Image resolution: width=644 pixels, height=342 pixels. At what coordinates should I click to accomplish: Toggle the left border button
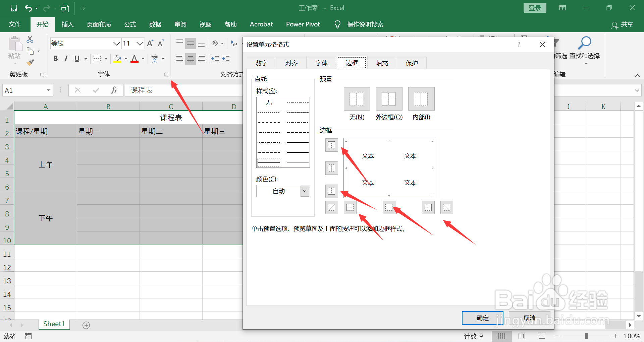pos(350,207)
